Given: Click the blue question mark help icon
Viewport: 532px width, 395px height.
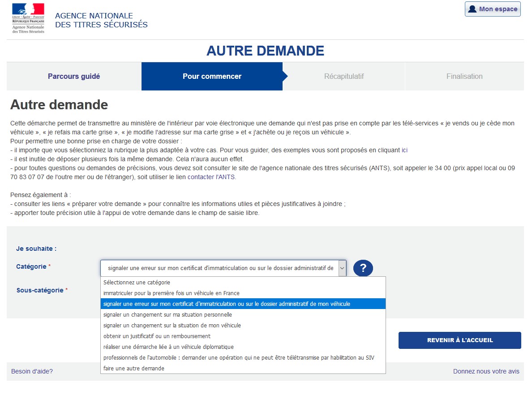Looking at the screenshot, I should tap(363, 268).
